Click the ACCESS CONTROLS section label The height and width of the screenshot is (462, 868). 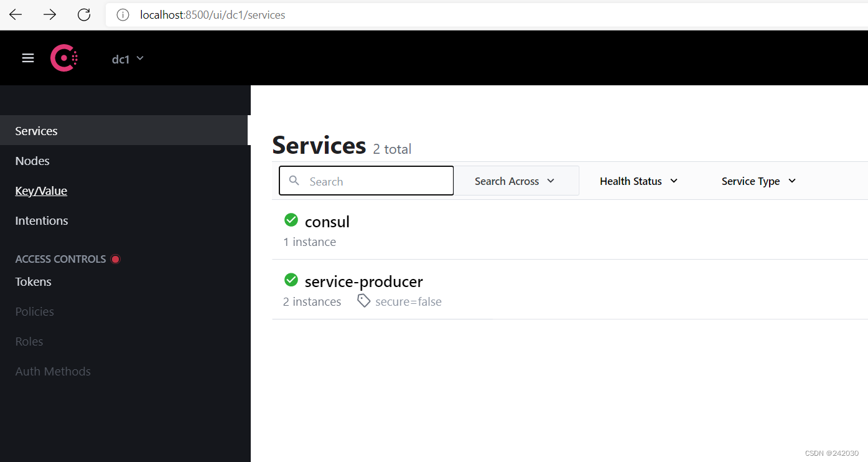(60, 259)
